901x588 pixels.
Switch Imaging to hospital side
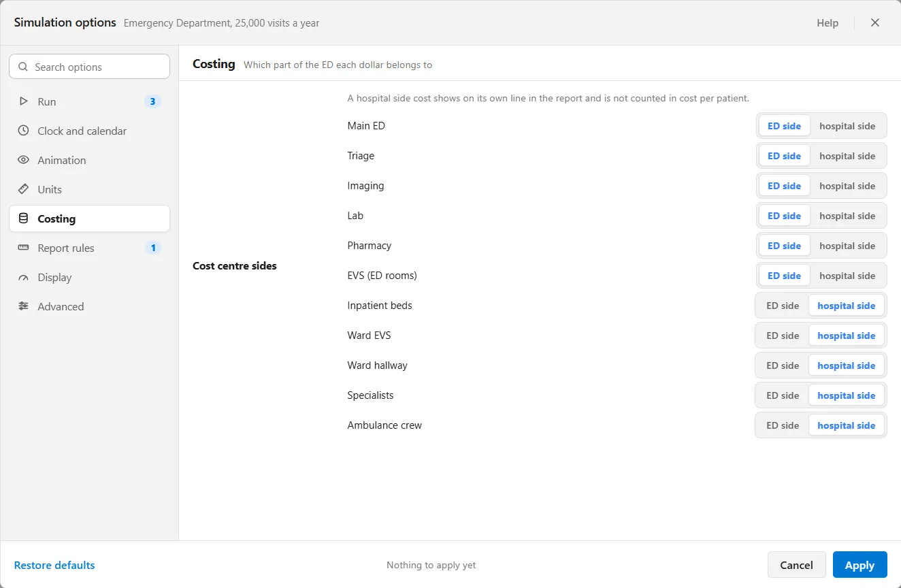(x=847, y=186)
